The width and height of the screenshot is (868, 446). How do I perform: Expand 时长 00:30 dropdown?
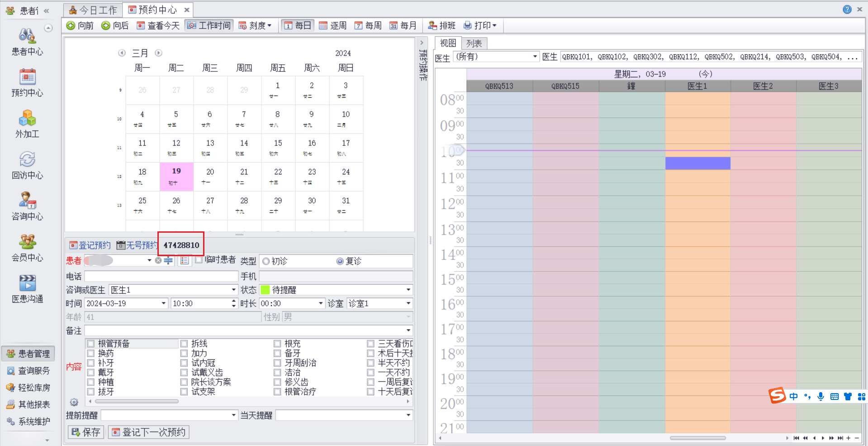[321, 303]
